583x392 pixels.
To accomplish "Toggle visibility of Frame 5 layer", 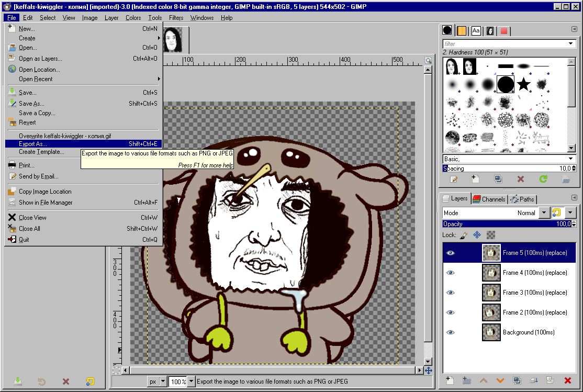I will (450, 253).
